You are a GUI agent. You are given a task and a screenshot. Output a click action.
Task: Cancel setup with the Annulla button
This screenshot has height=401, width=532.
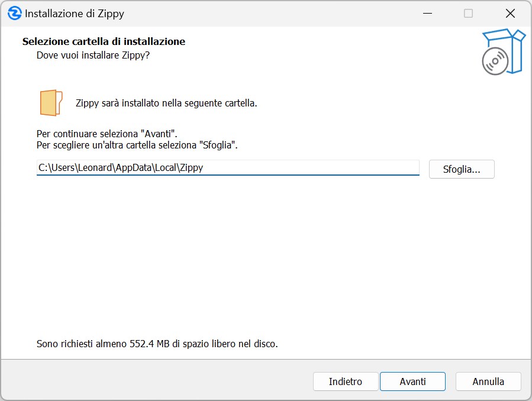tap(488, 381)
